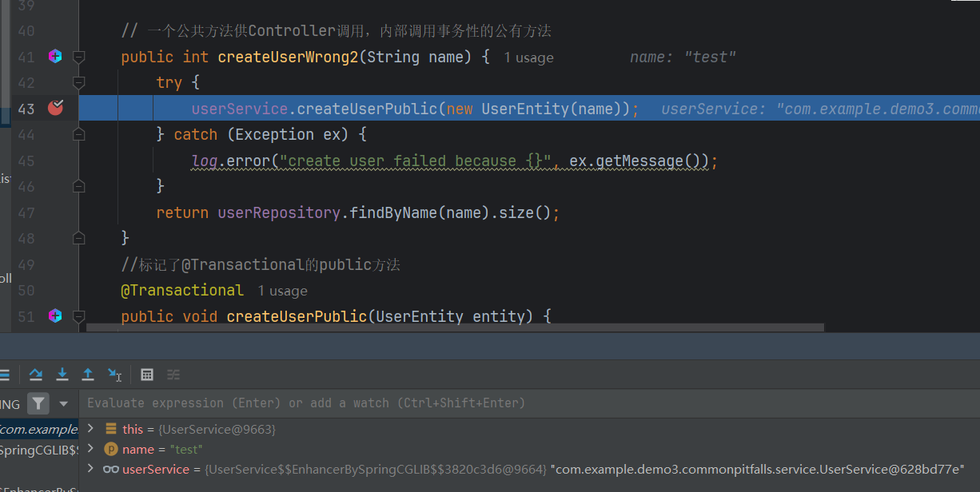Click '1 usage' hint next to @Transactional
Screen dimensions: 980x492
click(282, 291)
